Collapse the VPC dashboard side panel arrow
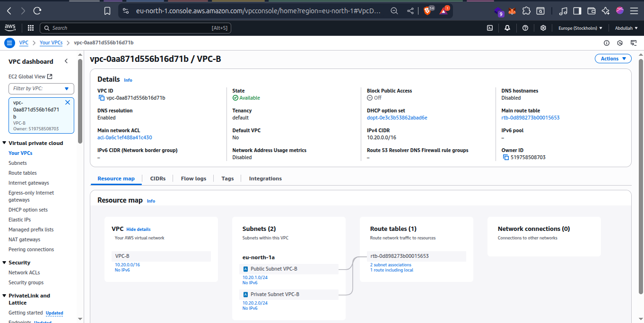 [66, 61]
